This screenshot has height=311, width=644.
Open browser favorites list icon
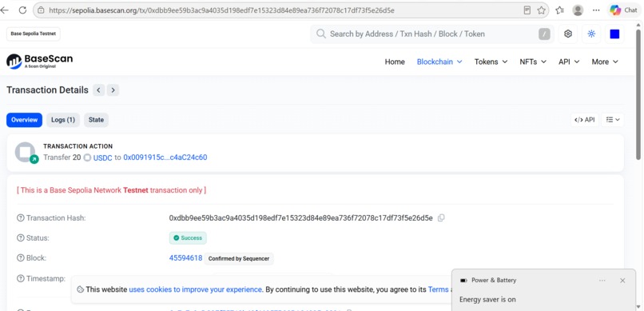coord(559,10)
